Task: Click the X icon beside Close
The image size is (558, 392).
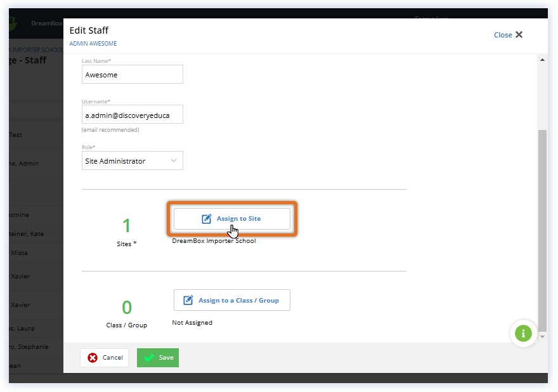Action: click(x=519, y=34)
